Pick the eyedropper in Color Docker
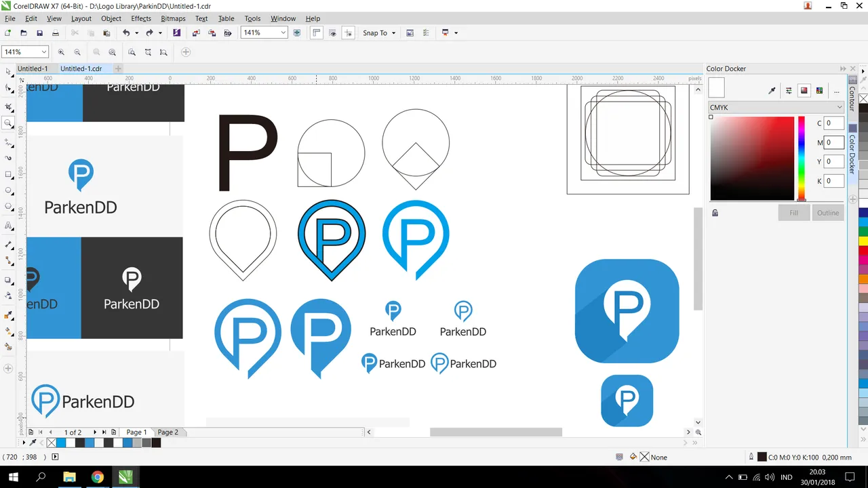The image size is (868, 488). coord(772,90)
